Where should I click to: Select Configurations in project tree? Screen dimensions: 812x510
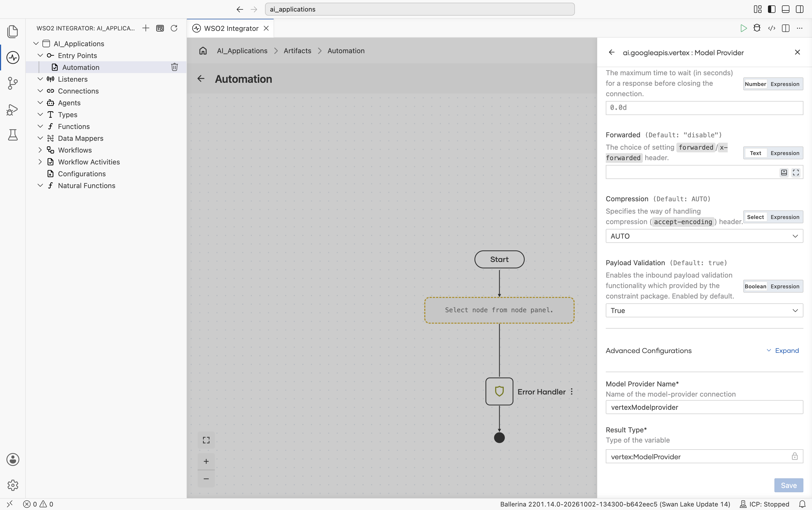pyautogui.click(x=82, y=174)
